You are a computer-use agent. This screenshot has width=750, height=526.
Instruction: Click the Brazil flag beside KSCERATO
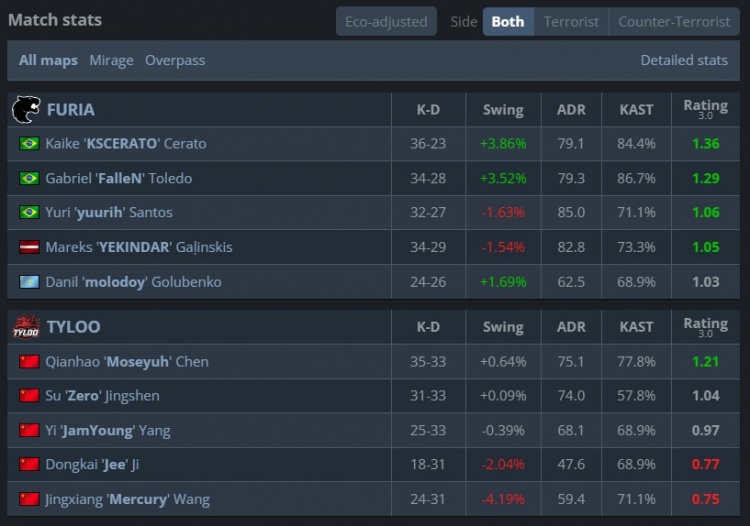[29, 144]
